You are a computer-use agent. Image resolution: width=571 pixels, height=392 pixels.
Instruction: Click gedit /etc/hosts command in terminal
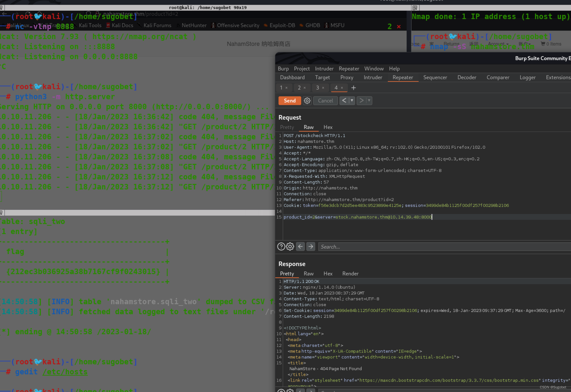point(51,372)
